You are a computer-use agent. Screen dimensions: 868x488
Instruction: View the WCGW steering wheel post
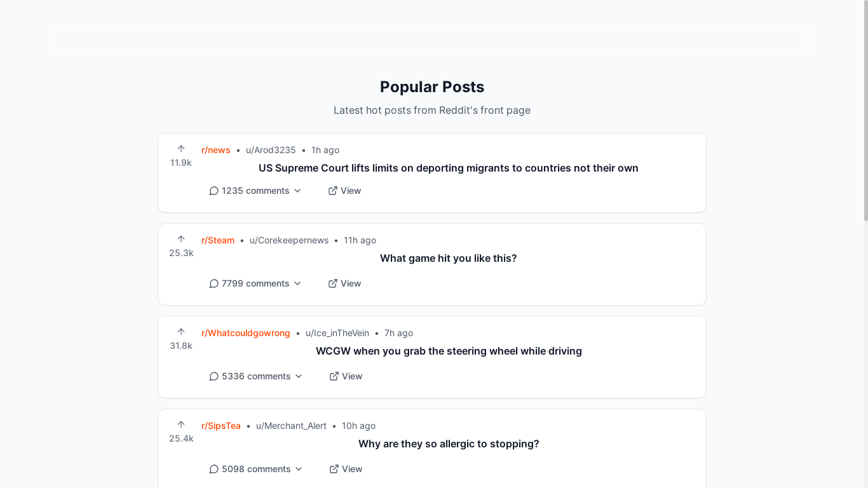point(346,376)
